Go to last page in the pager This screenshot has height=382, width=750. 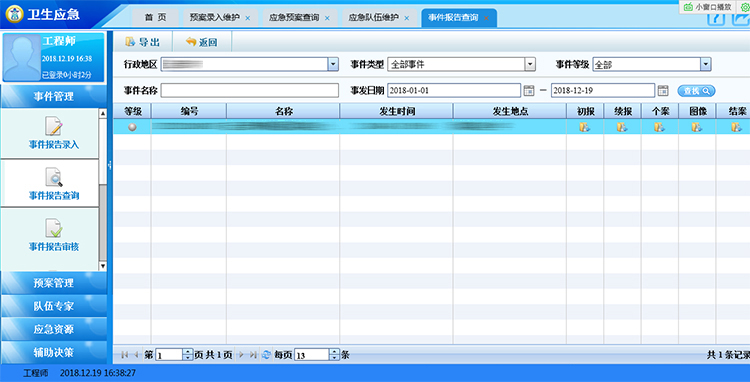[253, 355]
